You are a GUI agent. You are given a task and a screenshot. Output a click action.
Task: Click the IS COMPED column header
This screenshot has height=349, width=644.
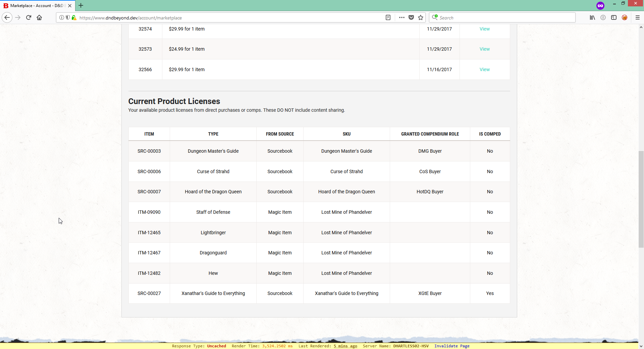coord(490,134)
